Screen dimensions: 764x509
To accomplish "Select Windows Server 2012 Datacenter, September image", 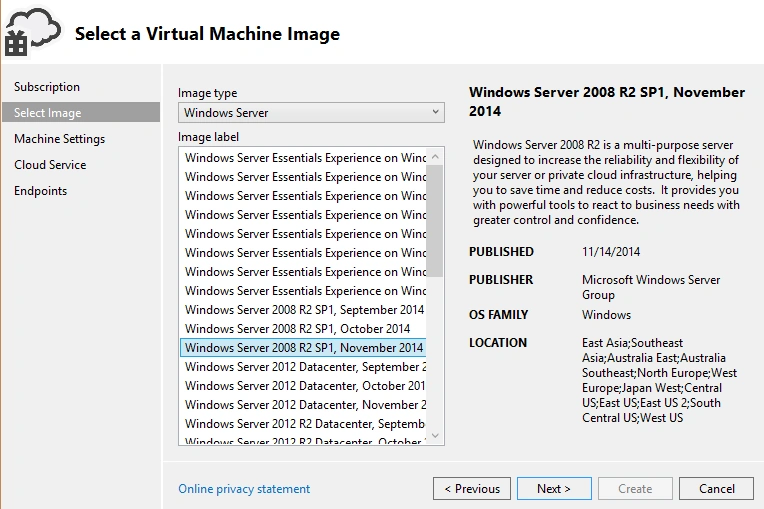I will (303, 367).
